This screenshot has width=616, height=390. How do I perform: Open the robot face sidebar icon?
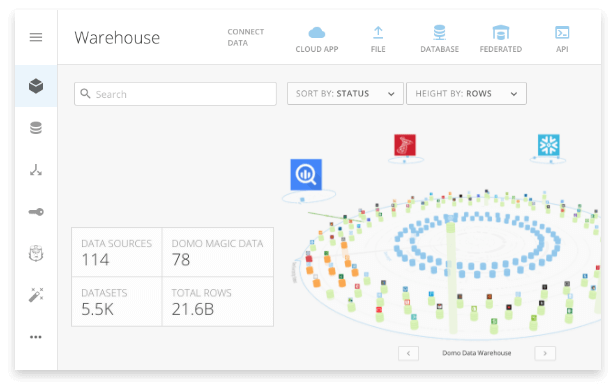tap(36, 253)
